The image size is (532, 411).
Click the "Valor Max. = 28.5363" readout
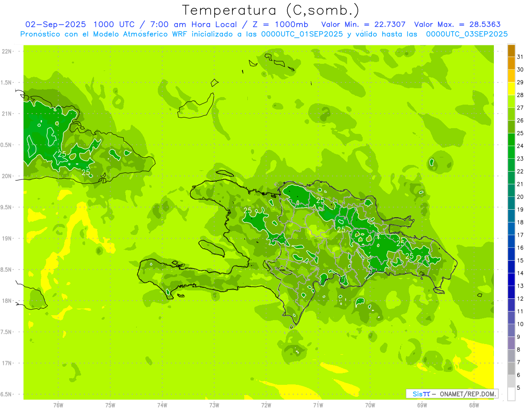[458, 25]
